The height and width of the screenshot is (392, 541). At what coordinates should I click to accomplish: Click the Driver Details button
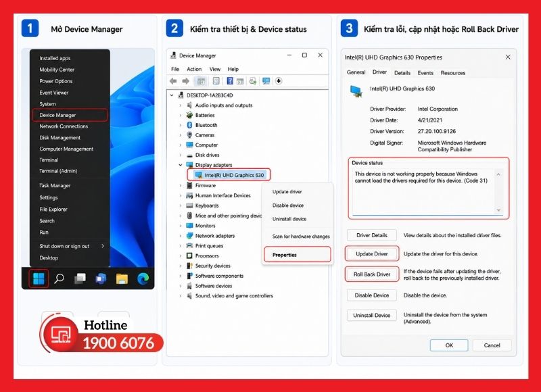(372, 235)
